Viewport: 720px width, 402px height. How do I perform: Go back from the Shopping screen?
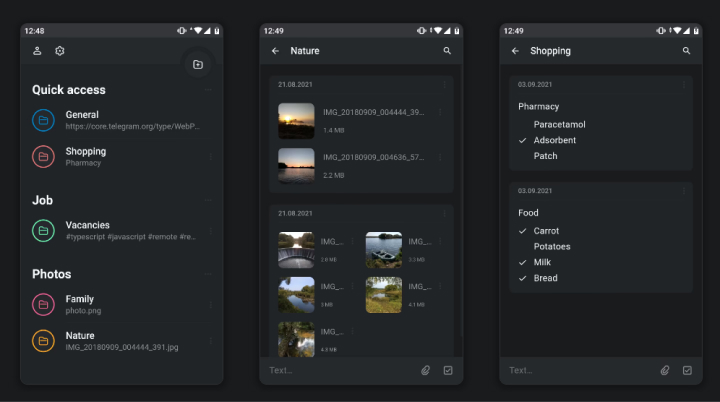515,51
